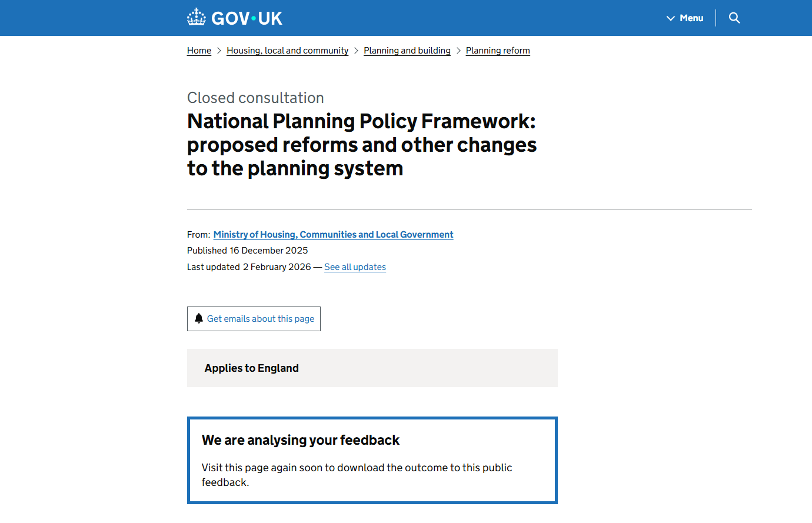Navigate to Home via breadcrumb
Screen dimensions: 812x523
[x=199, y=51]
